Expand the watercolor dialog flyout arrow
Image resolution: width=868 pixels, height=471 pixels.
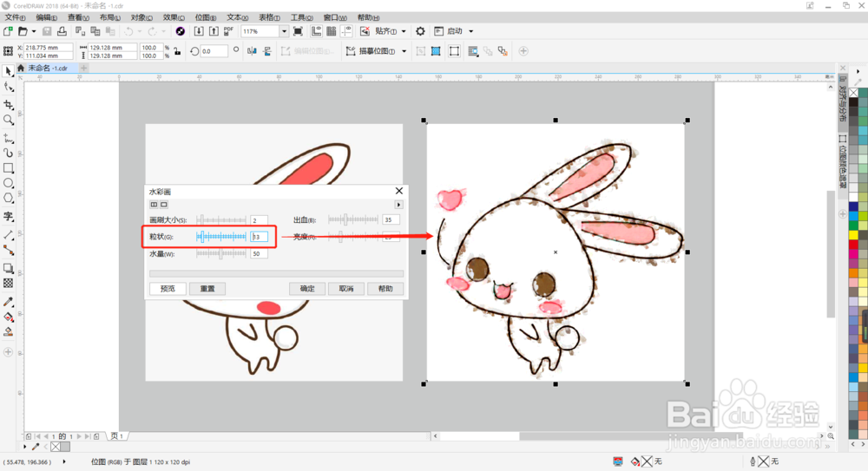[x=398, y=205]
